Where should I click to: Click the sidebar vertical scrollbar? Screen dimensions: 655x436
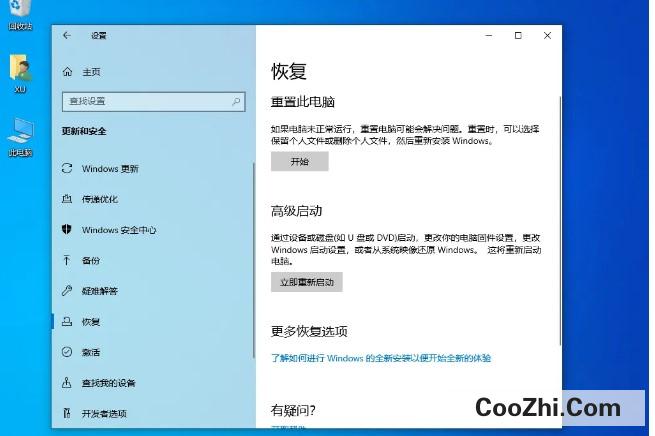254,260
